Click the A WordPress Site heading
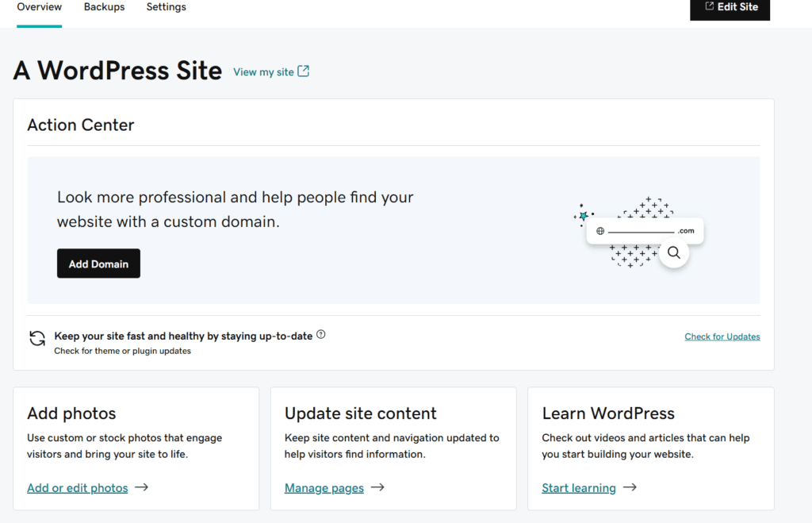Viewport: 812px width, 523px height. point(117,71)
